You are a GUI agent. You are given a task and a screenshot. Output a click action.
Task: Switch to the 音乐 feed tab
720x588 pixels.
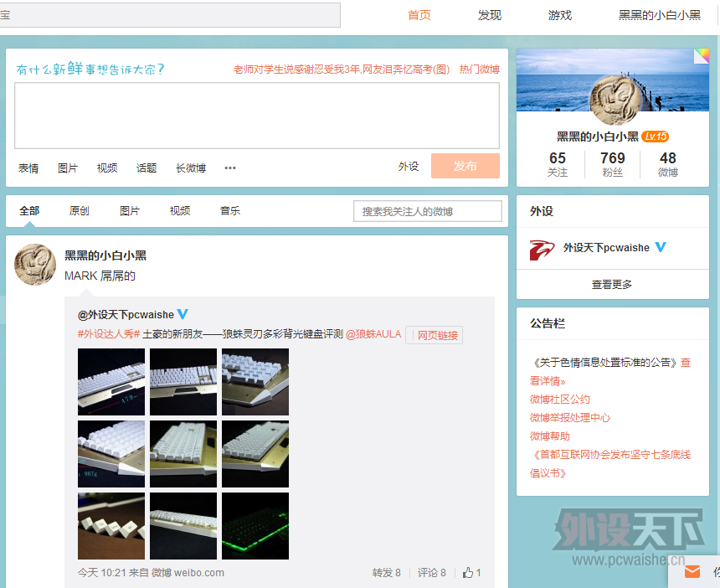click(x=230, y=211)
